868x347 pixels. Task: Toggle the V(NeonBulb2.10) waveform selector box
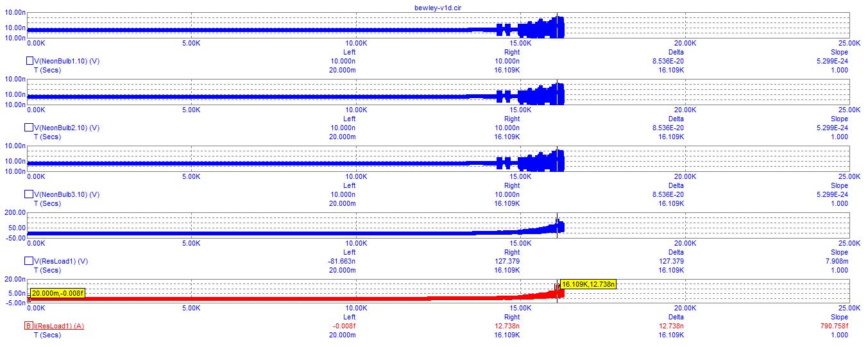point(29,128)
